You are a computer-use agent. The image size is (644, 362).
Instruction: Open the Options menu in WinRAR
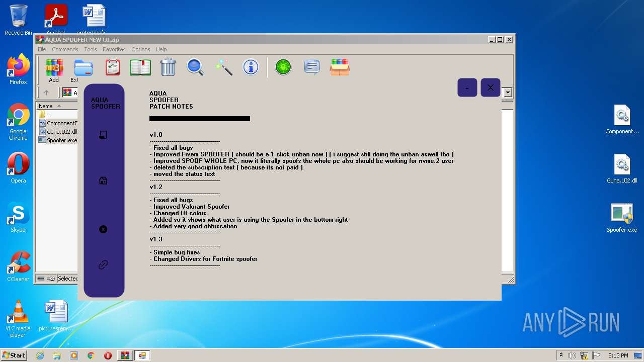point(141,49)
